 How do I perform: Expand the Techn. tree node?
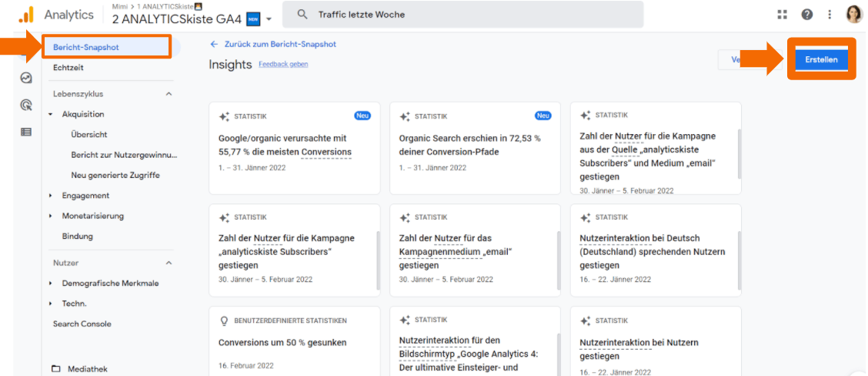(50, 304)
